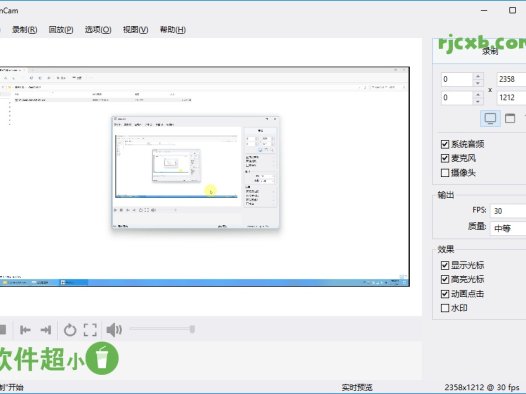Uncheck the 系统音频 checkbox
Image resolution: width=526 pixels, height=394 pixels.
(445, 145)
